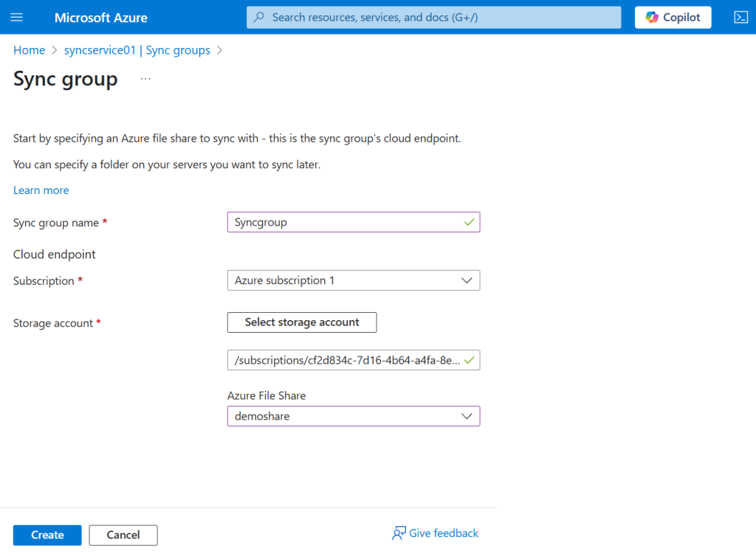Click the Storage account label
Image resolution: width=756 pixels, height=557 pixels.
point(53,323)
